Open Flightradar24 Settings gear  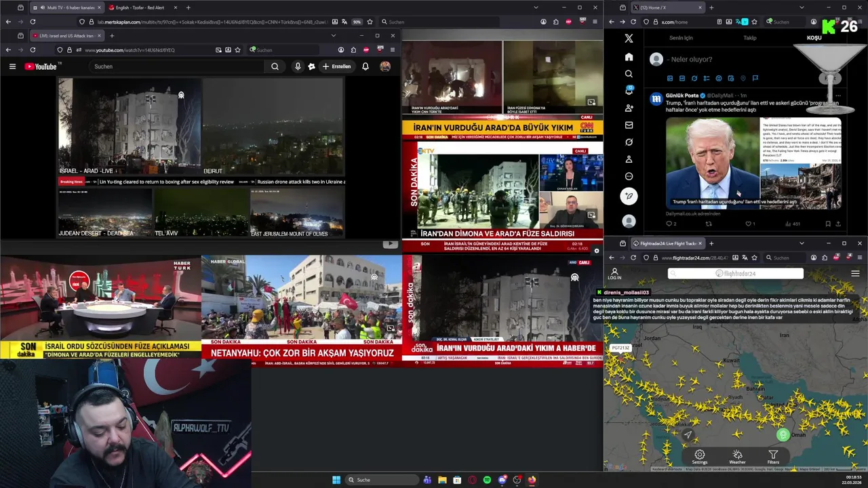coord(699,457)
